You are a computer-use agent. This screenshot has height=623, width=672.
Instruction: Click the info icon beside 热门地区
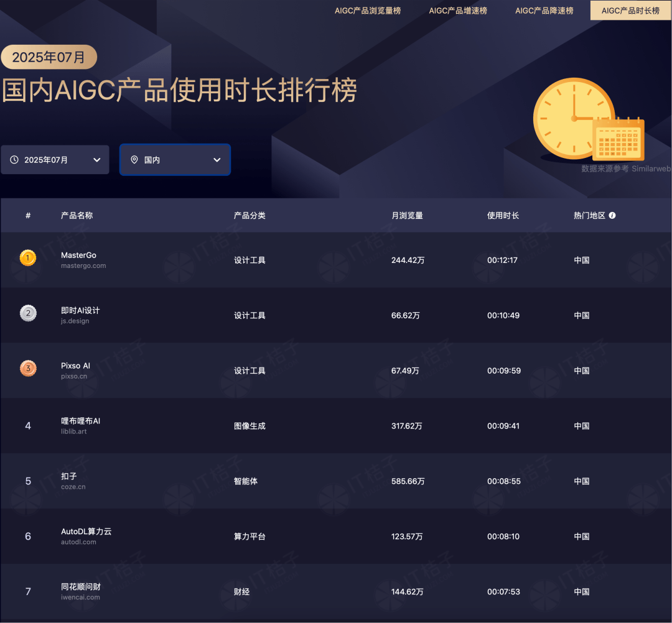point(612,216)
